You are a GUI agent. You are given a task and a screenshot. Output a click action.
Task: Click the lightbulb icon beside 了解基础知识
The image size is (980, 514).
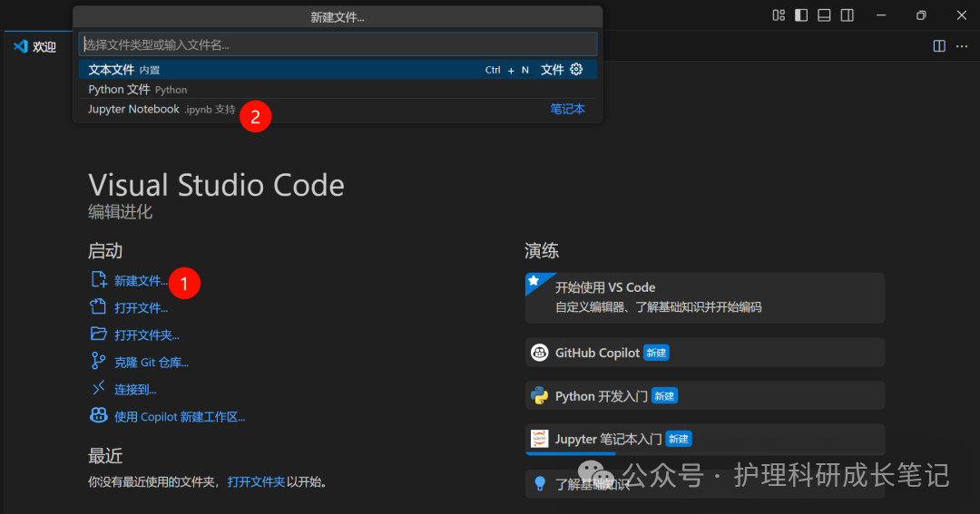[540, 483]
